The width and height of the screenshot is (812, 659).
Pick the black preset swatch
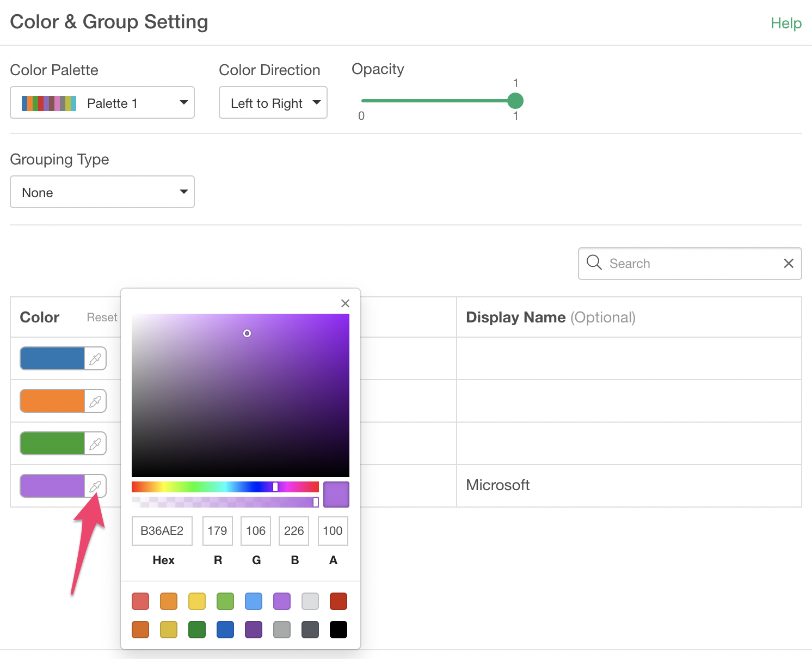[x=339, y=630]
